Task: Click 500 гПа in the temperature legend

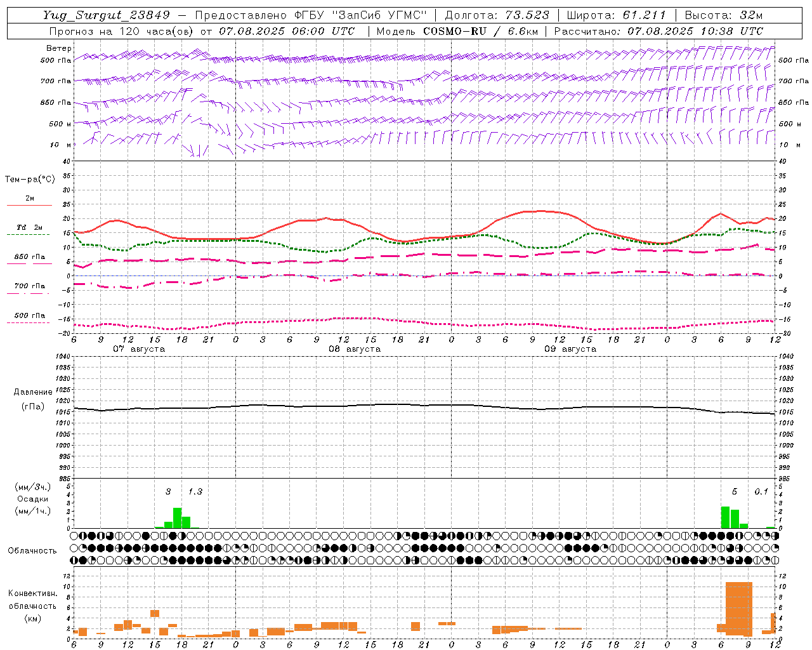Action: [x=30, y=315]
